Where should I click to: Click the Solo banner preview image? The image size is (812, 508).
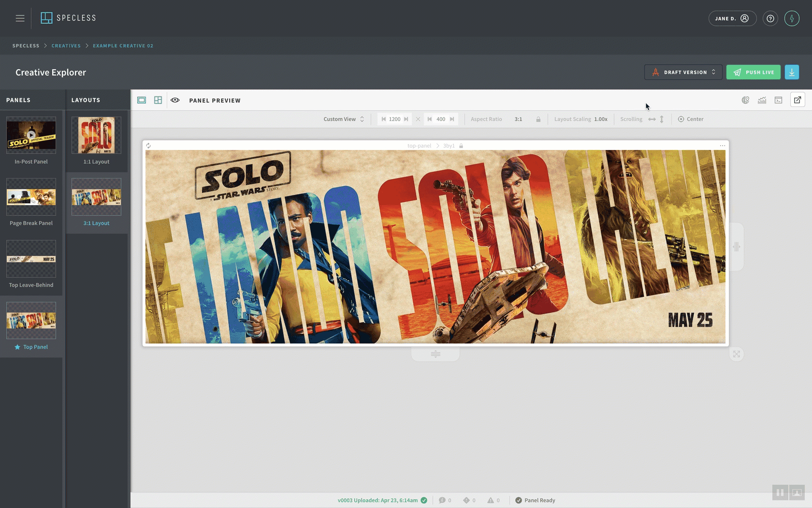point(435,247)
